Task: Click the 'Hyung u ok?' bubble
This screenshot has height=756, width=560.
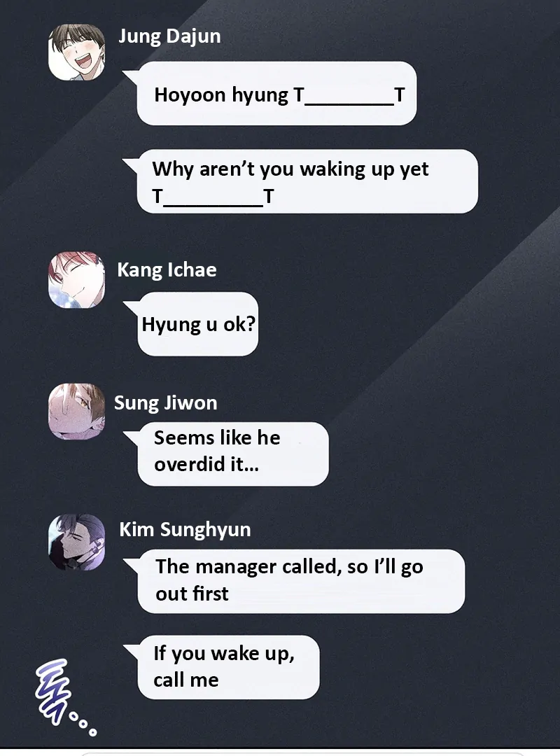Action: [198, 324]
